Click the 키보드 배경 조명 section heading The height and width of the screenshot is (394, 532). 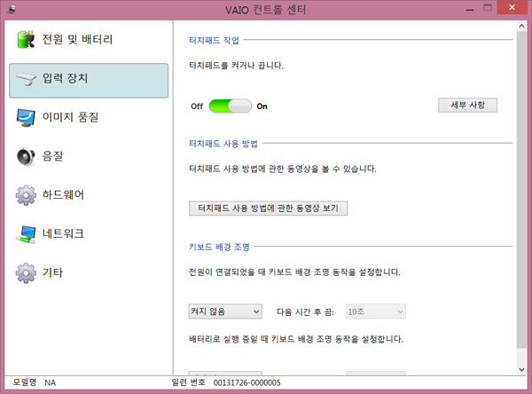(x=219, y=247)
